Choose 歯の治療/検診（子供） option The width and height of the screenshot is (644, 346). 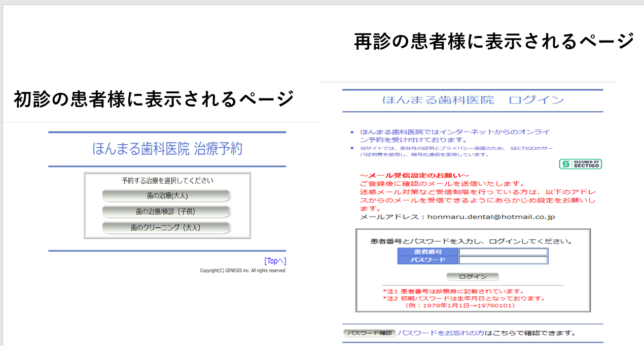point(166,212)
